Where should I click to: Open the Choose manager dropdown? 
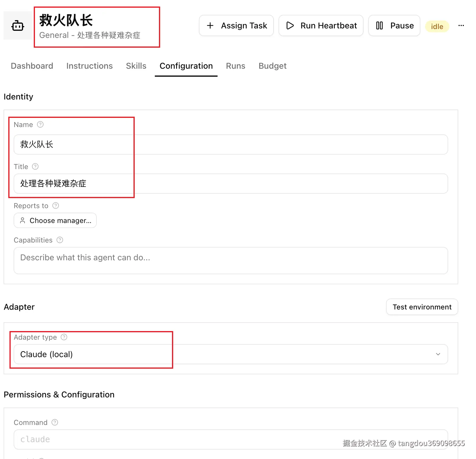pos(55,220)
